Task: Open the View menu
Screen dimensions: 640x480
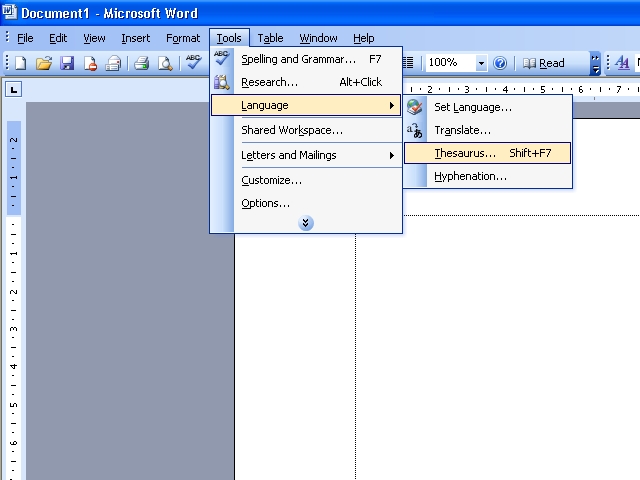Action: [x=94, y=38]
